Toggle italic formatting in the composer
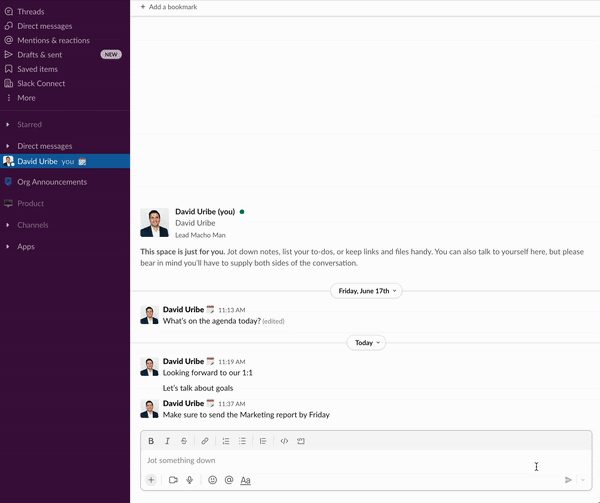 167,441
